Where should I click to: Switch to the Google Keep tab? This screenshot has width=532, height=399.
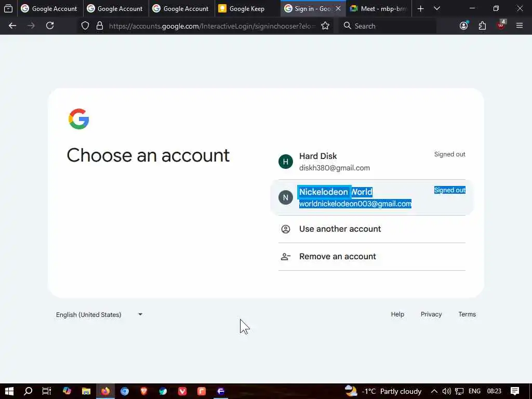(x=247, y=8)
